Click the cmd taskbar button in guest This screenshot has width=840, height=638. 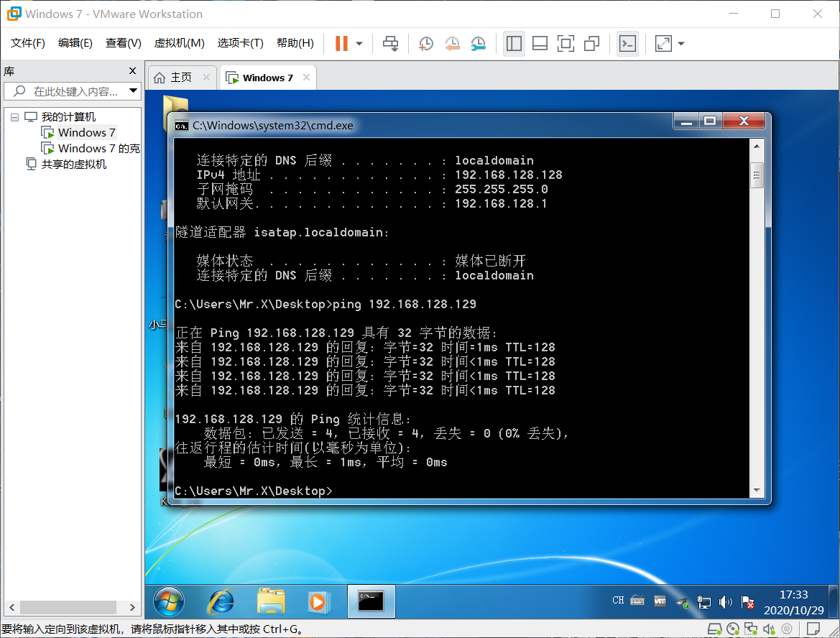pyautogui.click(x=371, y=601)
